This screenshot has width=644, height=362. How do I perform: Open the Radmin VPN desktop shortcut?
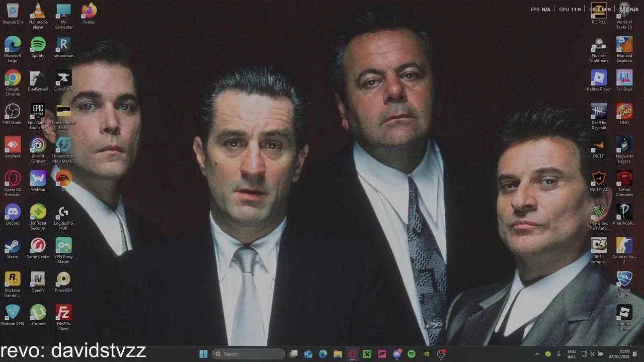(13, 316)
